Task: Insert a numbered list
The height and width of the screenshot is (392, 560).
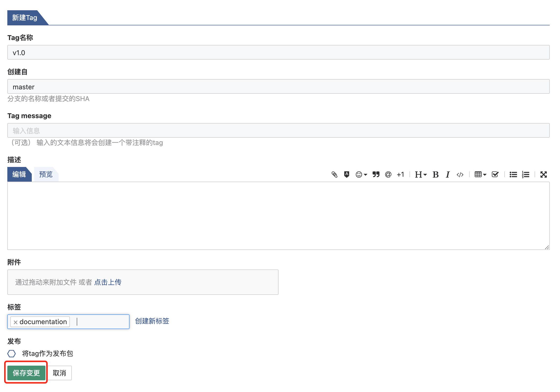Action: pyautogui.click(x=525, y=174)
